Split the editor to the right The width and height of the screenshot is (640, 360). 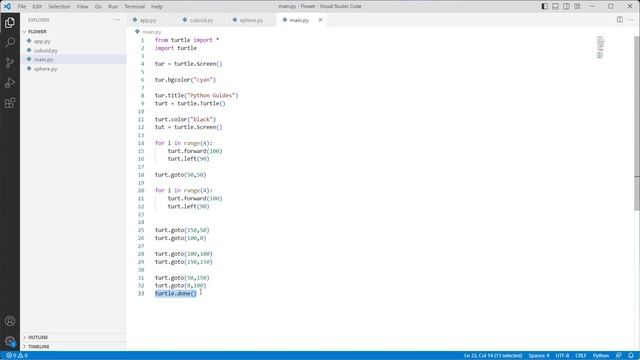click(620, 20)
